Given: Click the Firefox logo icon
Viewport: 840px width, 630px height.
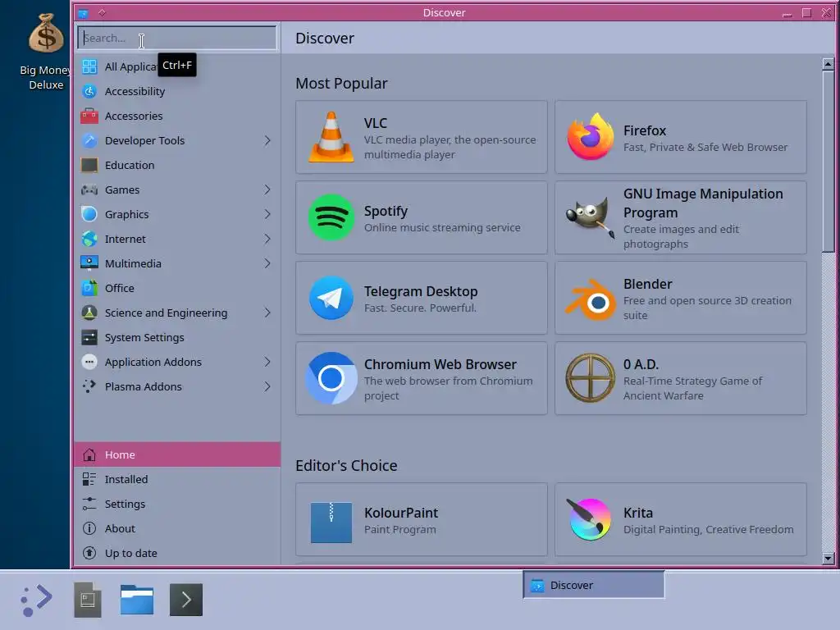Looking at the screenshot, I should 591,137.
